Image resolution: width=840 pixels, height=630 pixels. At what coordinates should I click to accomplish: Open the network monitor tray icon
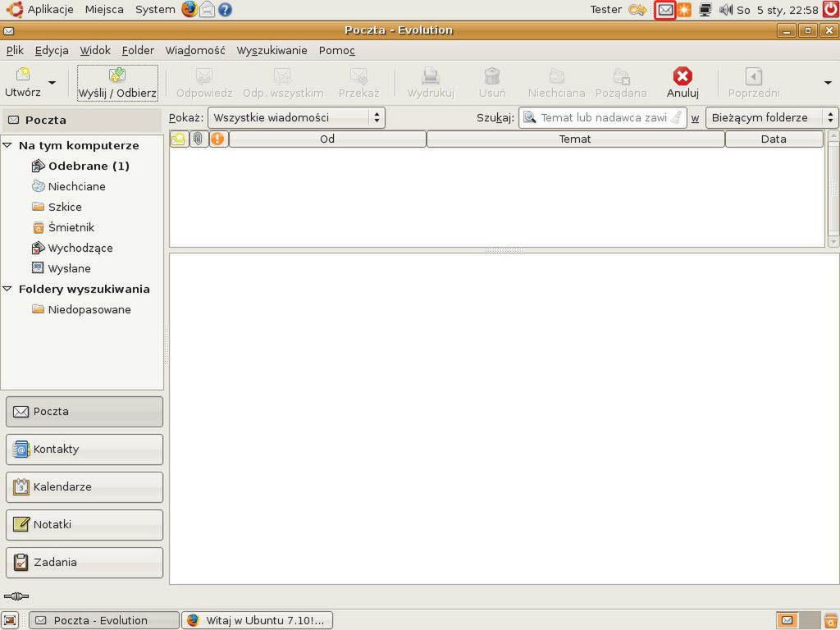705,10
